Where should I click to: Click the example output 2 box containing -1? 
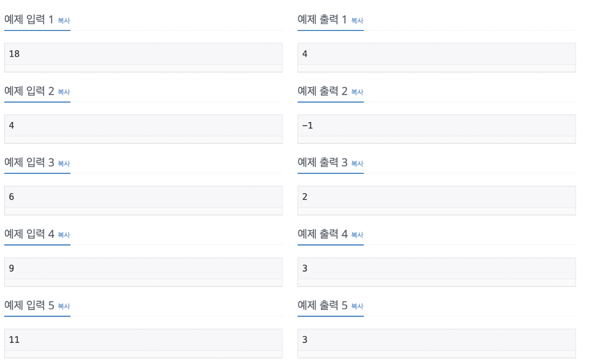tap(436, 129)
